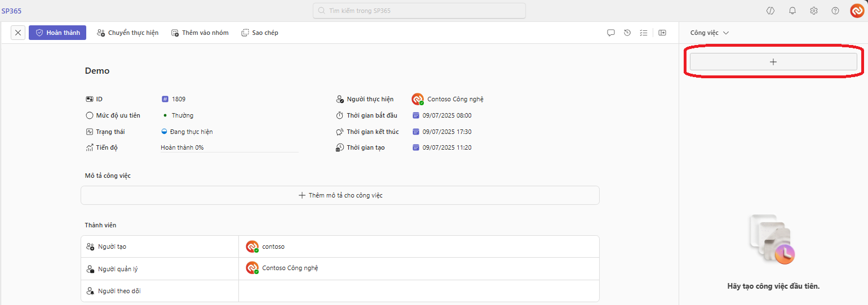Click the Sao chép toolbar item
This screenshot has width=868, height=305.
pos(260,33)
